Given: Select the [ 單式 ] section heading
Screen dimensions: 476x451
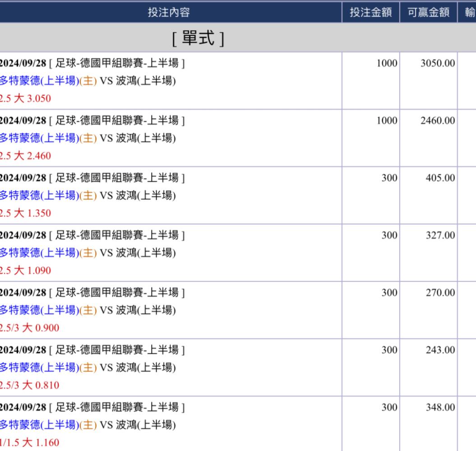Looking at the screenshot, I should tap(198, 38).
